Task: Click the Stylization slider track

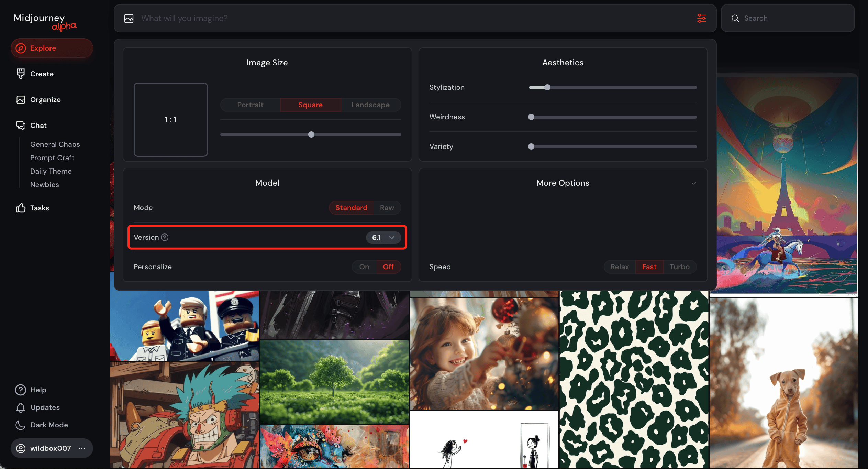Action: (613, 87)
